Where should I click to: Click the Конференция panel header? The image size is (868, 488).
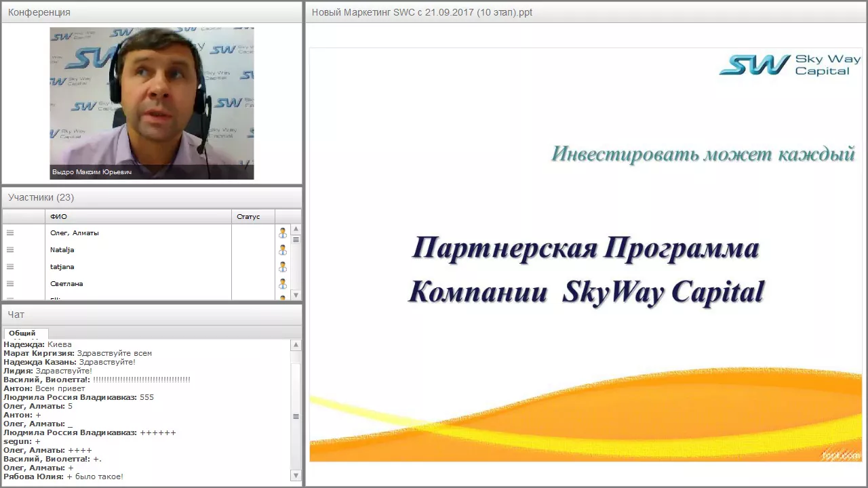pos(152,12)
